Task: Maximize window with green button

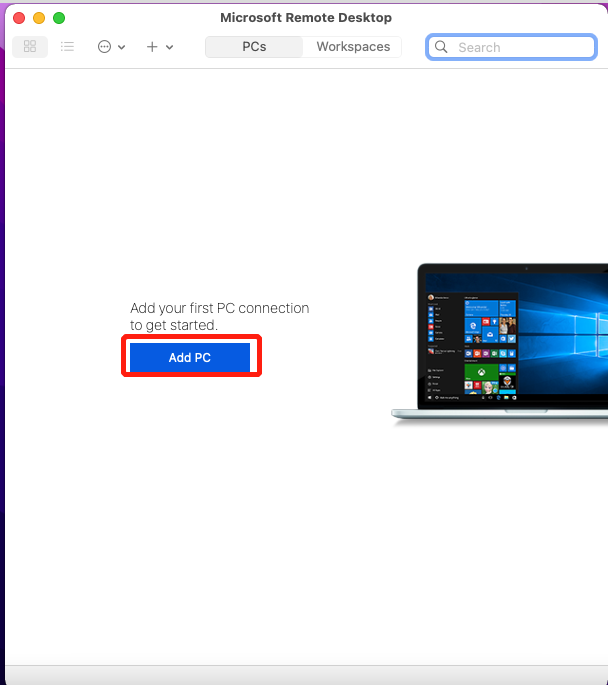Action: [x=59, y=18]
